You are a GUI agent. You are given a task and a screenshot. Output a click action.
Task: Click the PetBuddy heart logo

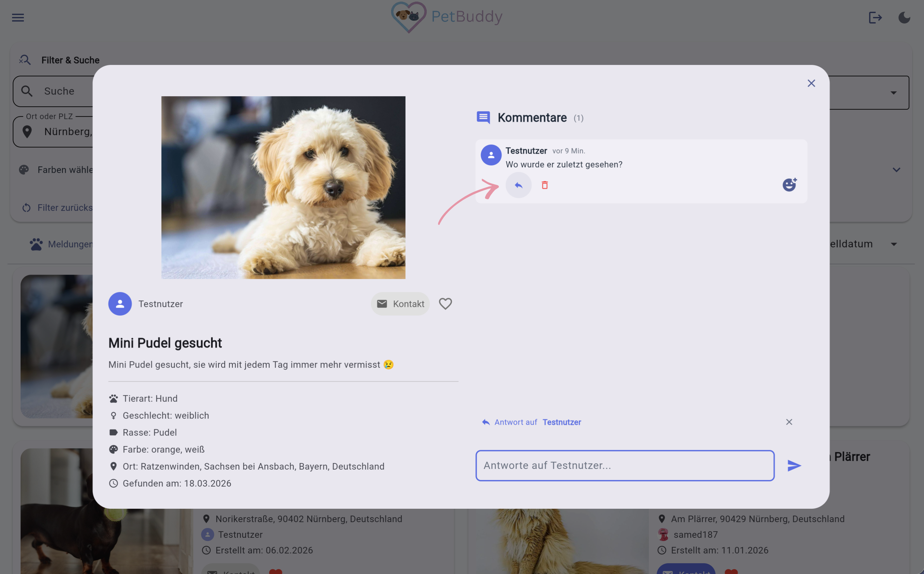408,17
